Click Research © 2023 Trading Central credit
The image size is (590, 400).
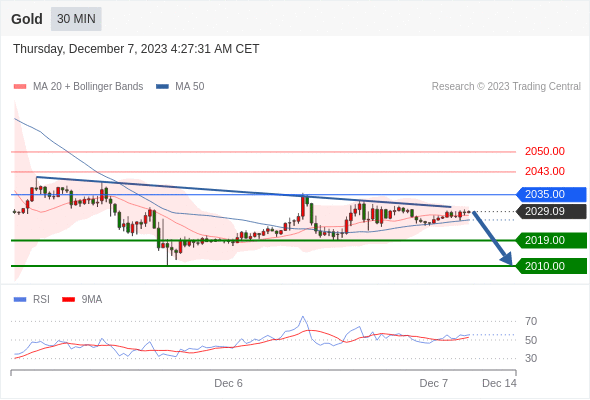[x=506, y=87]
